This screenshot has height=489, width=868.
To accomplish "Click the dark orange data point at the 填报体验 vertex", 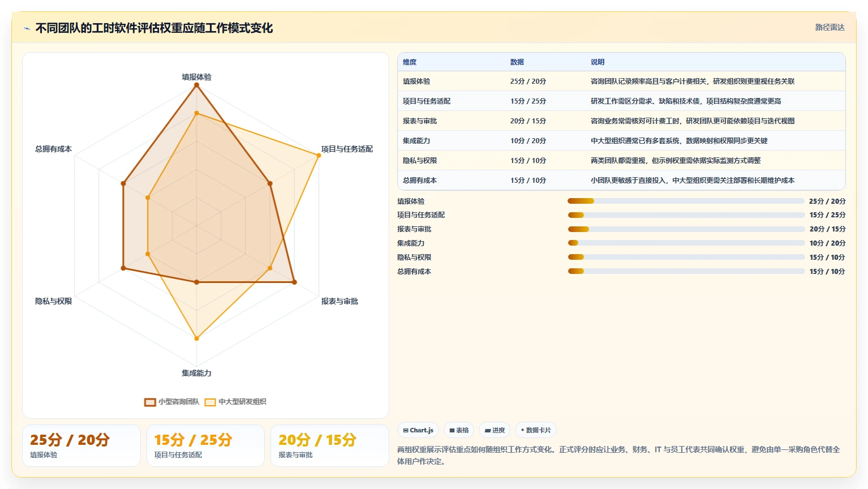I will click(196, 85).
